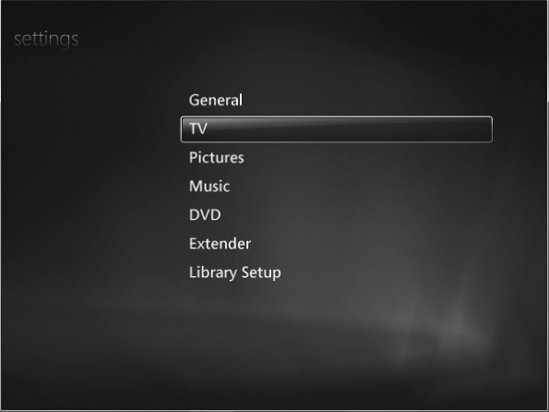The image size is (549, 412).
Task: Activate the TV row's selection frame
Action: coord(336,129)
